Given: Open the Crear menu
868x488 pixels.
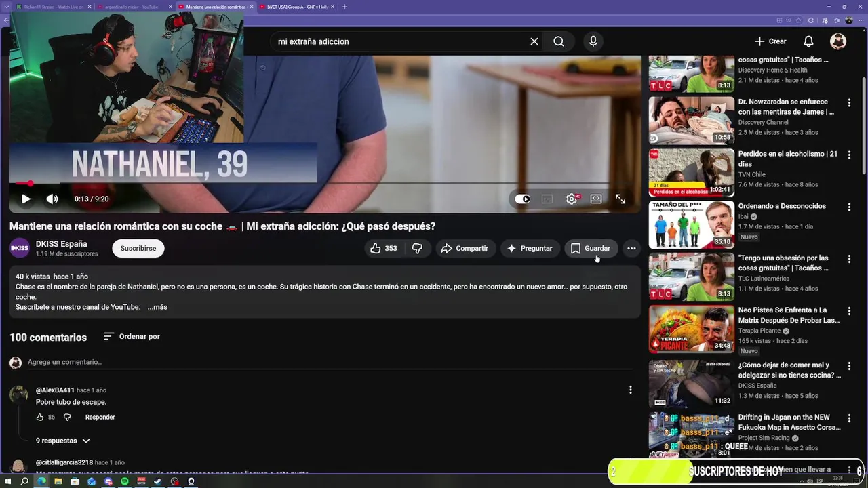Looking at the screenshot, I should [770, 41].
